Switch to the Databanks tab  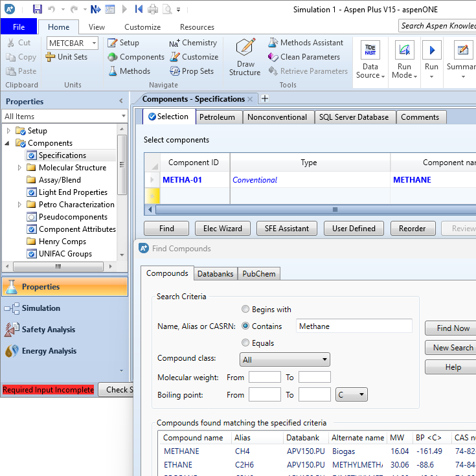pyautogui.click(x=216, y=274)
